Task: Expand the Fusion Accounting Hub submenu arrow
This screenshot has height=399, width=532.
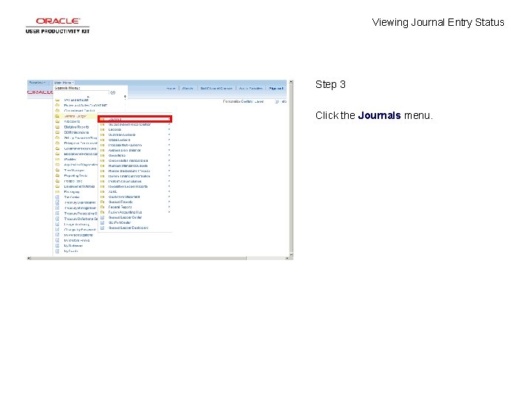Action: pos(168,212)
